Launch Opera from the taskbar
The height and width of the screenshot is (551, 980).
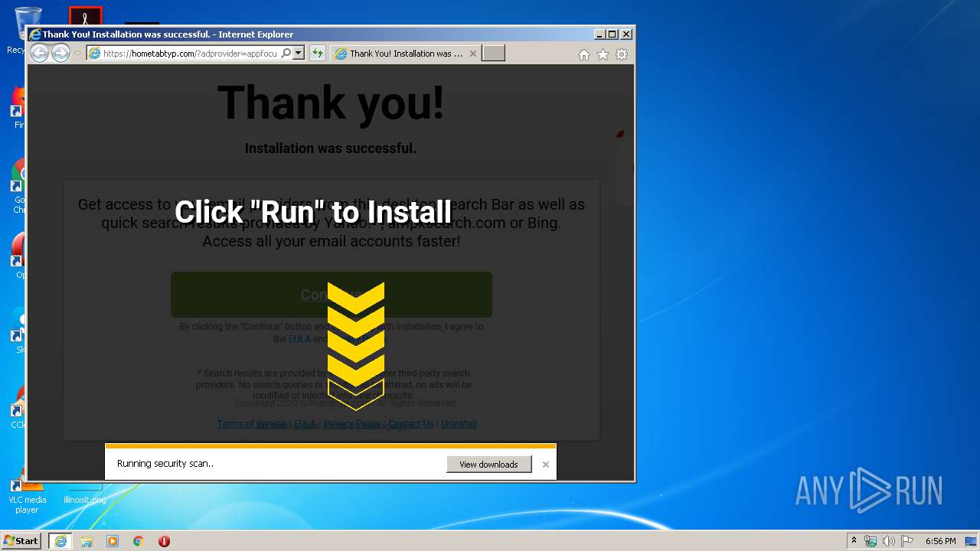pyautogui.click(x=164, y=541)
